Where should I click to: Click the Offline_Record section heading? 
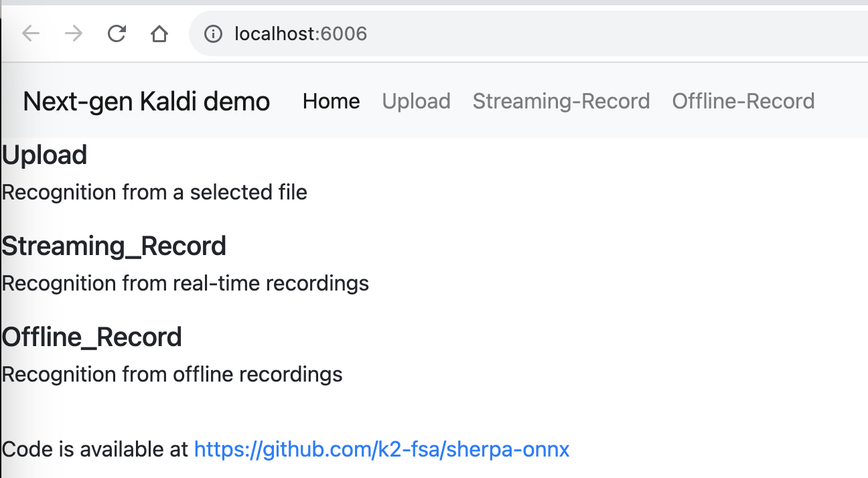coord(92,337)
